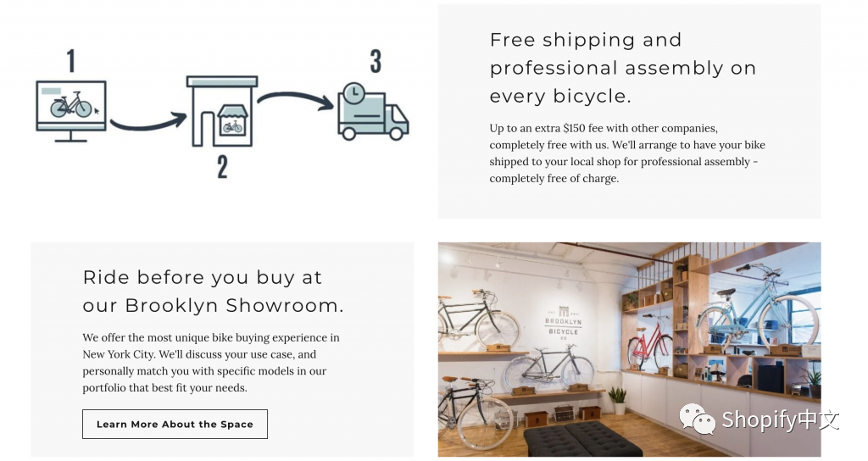Click the Free shipping and professional assembly heading
Screen dimensions: 868x461
click(622, 68)
